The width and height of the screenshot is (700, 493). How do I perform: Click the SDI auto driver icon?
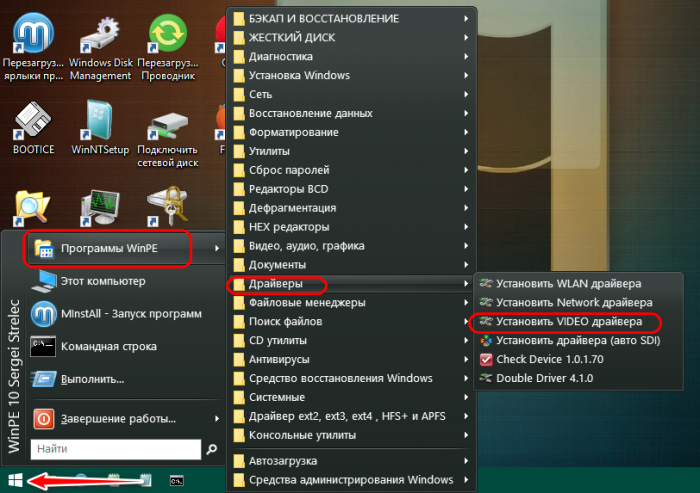486,340
